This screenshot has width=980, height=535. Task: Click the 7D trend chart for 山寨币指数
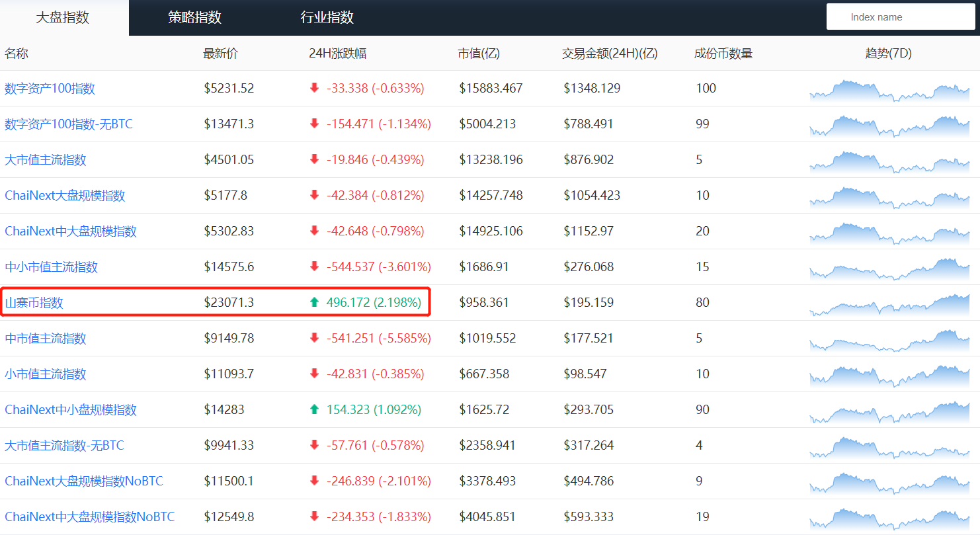pyautogui.click(x=889, y=305)
